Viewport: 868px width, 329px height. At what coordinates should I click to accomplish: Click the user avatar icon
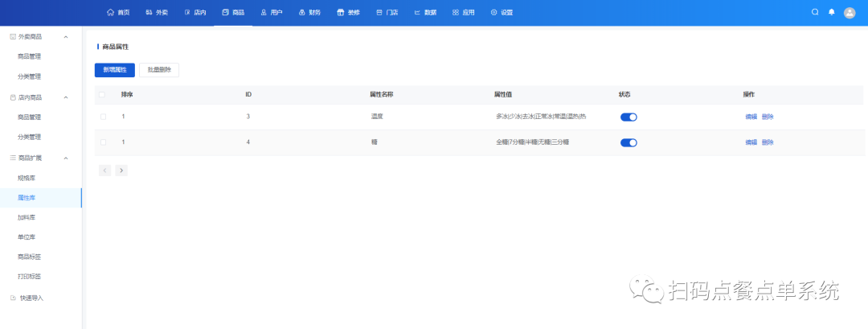[850, 13]
